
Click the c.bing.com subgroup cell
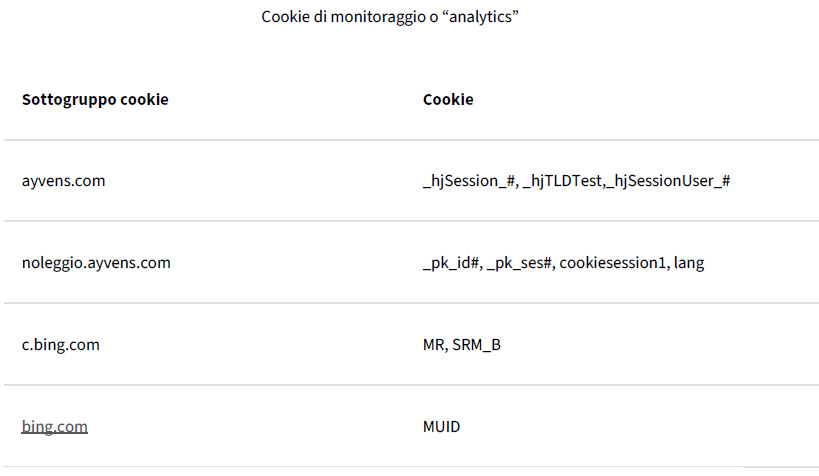(x=61, y=345)
